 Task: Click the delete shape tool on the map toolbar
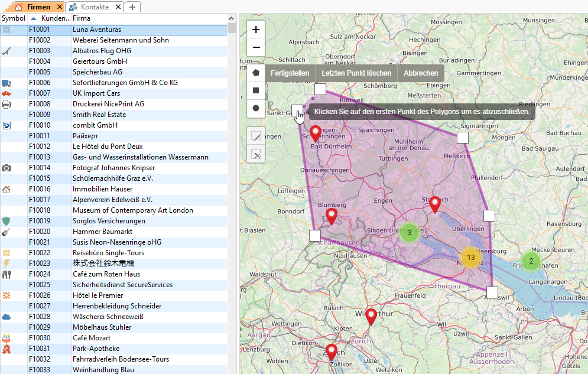pyautogui.click(x=256, y=155)
